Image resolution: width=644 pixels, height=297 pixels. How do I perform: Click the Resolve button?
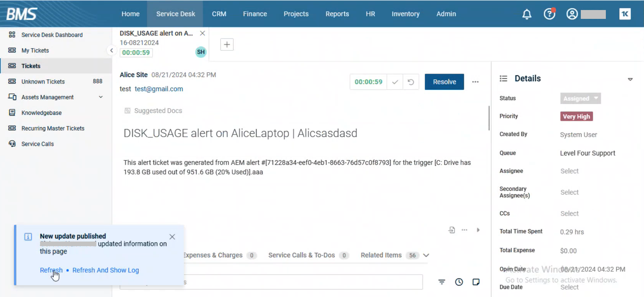[444, 82]
